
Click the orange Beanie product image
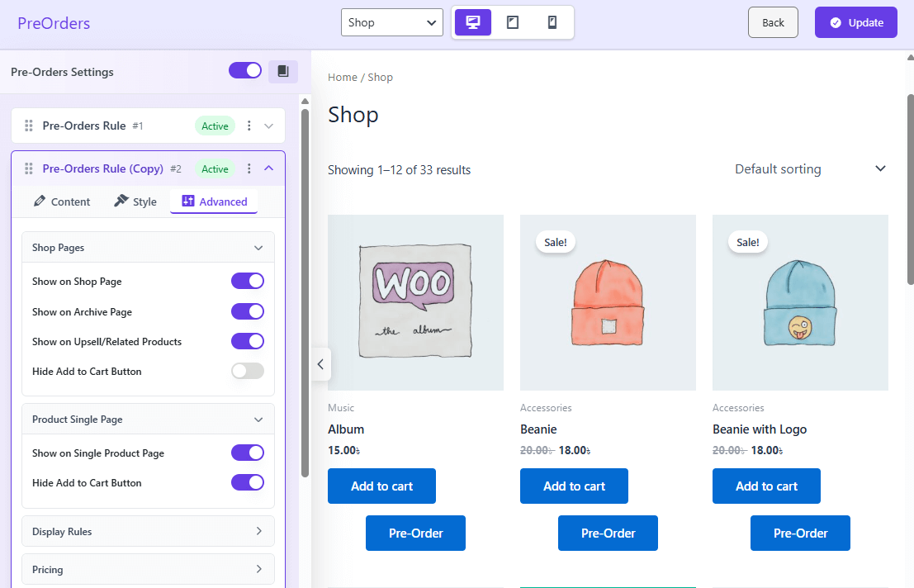608,302
